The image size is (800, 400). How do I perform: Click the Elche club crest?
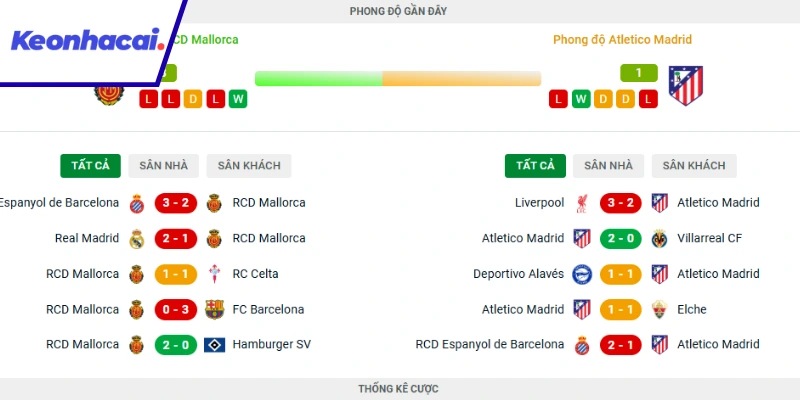click(659, 309)
